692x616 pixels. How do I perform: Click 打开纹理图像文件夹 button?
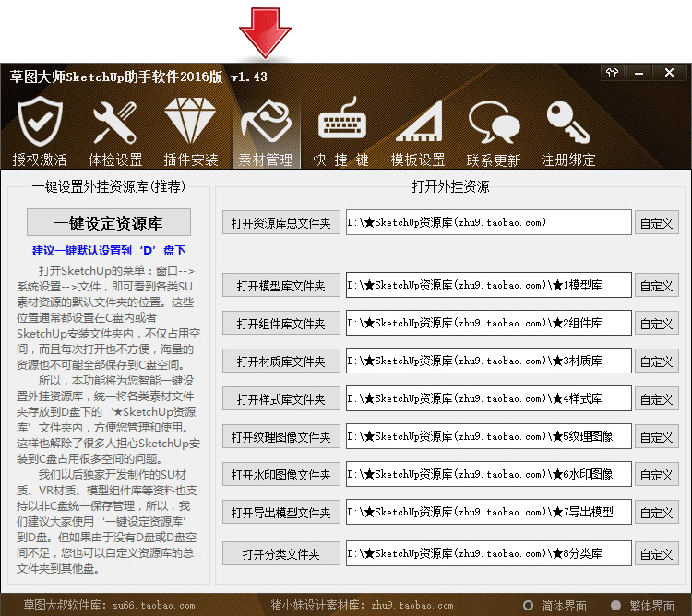point(281,436)
